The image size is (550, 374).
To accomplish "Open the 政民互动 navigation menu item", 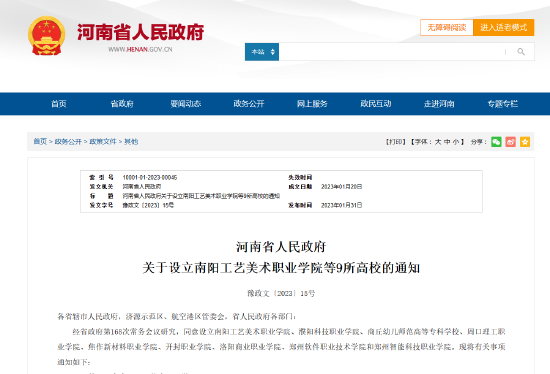I will coord(376,104).
